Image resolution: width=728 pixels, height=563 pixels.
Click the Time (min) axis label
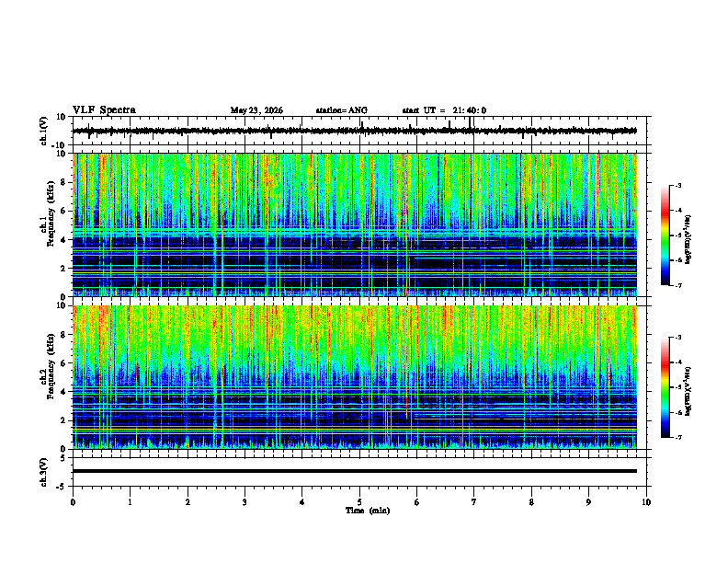368,511
